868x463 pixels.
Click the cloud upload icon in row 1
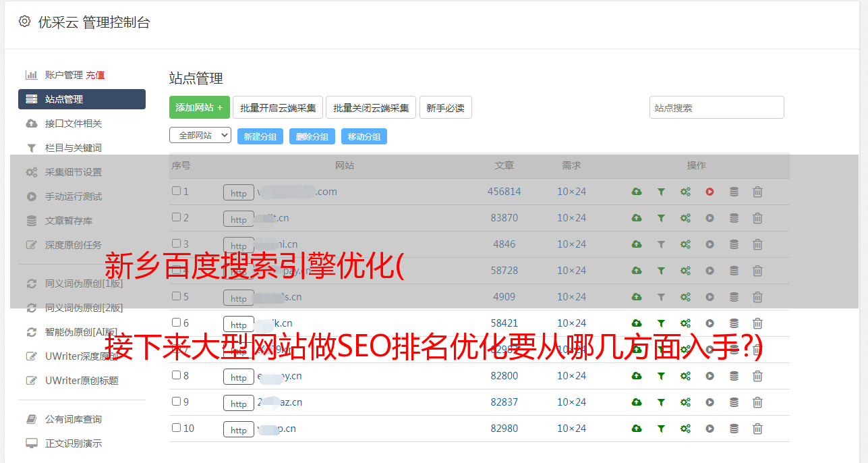pos(637,192)
